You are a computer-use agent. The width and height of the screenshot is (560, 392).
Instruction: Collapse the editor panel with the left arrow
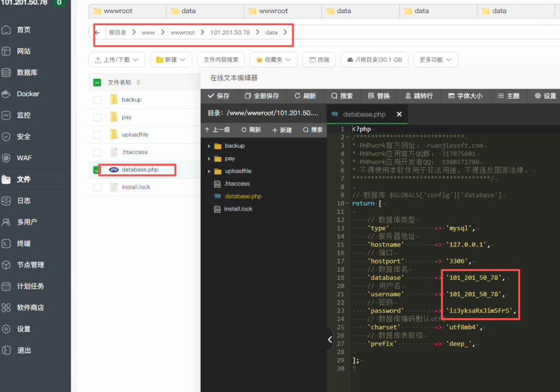(330, 339)
